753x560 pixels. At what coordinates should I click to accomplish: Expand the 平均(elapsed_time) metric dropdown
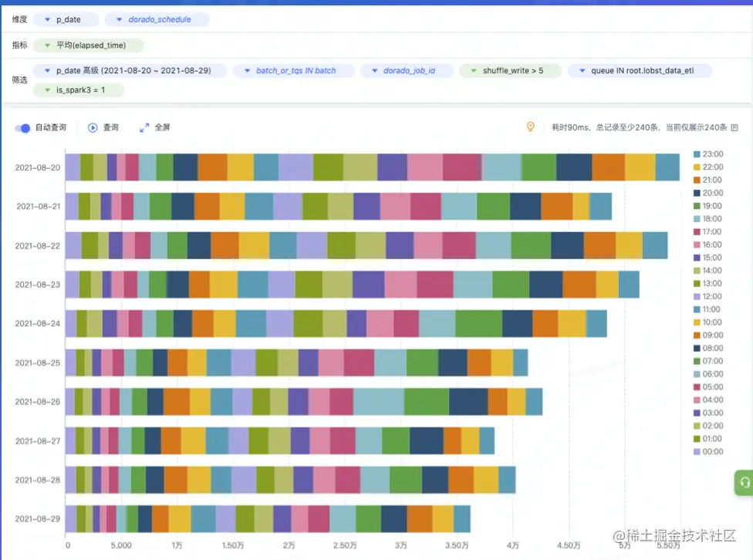click(x=89, y=46)
